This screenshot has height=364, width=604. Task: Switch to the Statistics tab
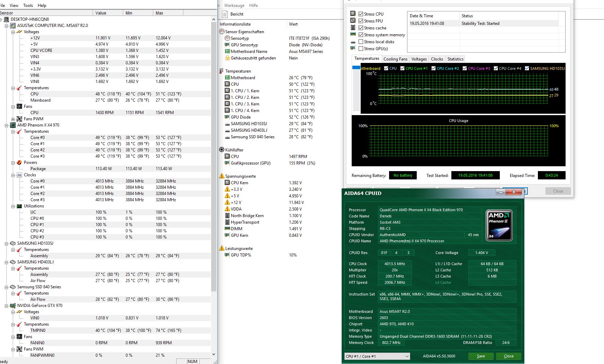click(x=455, y=59)
